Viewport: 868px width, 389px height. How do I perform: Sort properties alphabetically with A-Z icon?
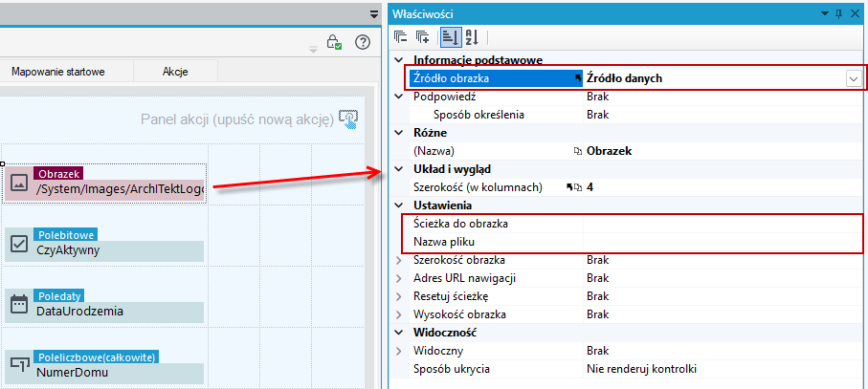472,37
